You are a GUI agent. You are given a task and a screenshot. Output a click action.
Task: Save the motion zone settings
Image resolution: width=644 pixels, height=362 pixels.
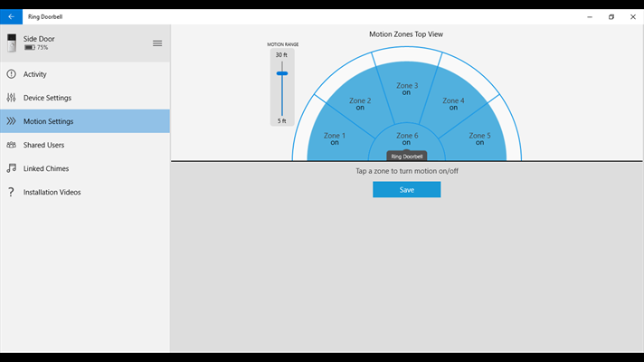pos(407,189)
